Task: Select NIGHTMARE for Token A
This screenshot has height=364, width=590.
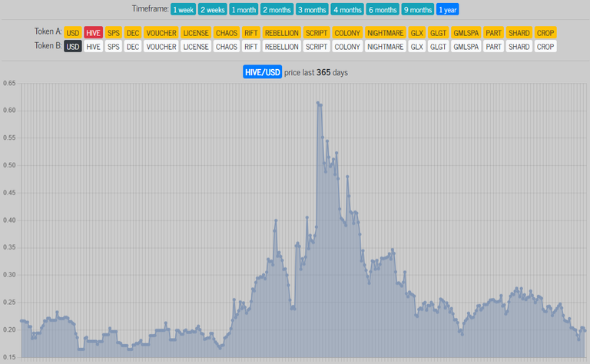Action: click(x=386, y=33)
